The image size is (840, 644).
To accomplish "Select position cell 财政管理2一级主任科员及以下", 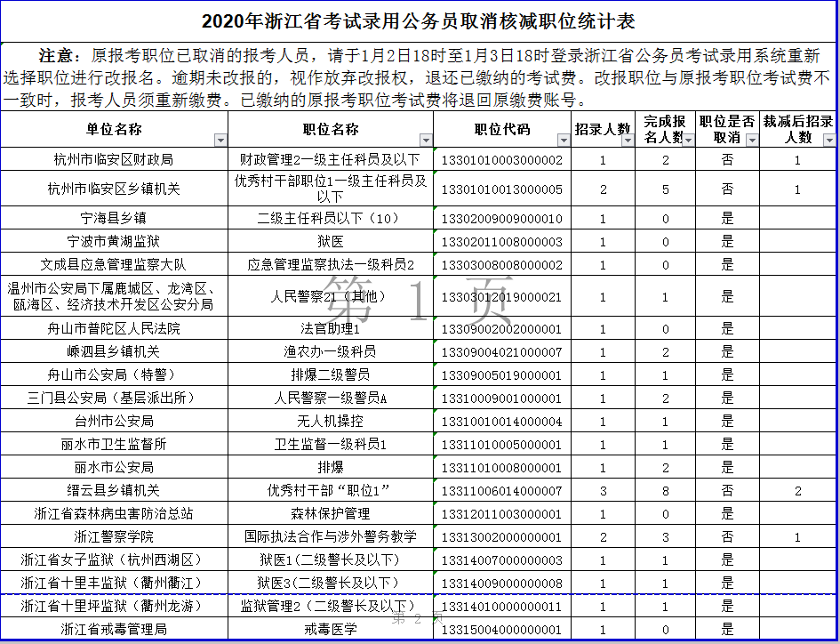I will click(331, 159).
